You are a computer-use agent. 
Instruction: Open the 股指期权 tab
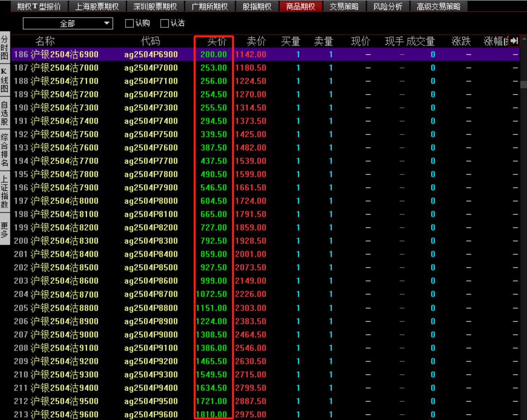click(x=257, y=6)
